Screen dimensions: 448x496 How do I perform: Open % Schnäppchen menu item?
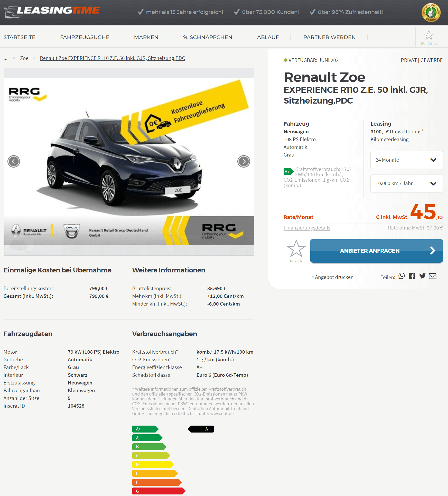click(x=208, y=37)
